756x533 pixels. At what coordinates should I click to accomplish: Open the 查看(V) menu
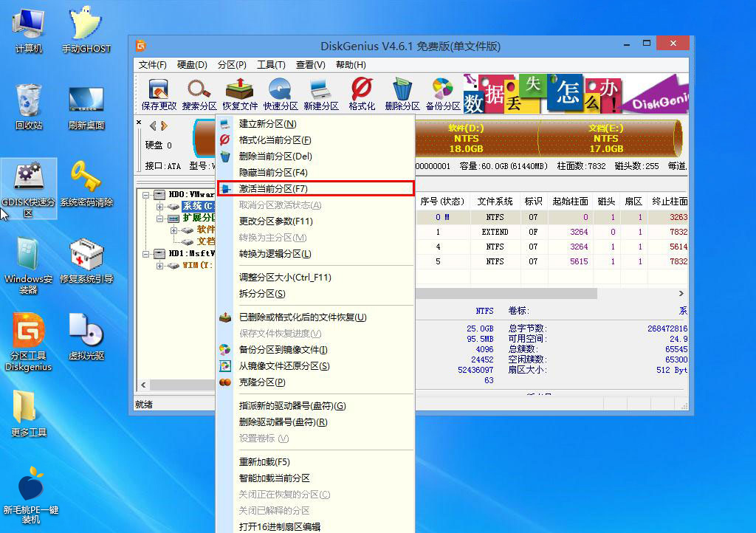pyautogui.click(x=311, y=64)
